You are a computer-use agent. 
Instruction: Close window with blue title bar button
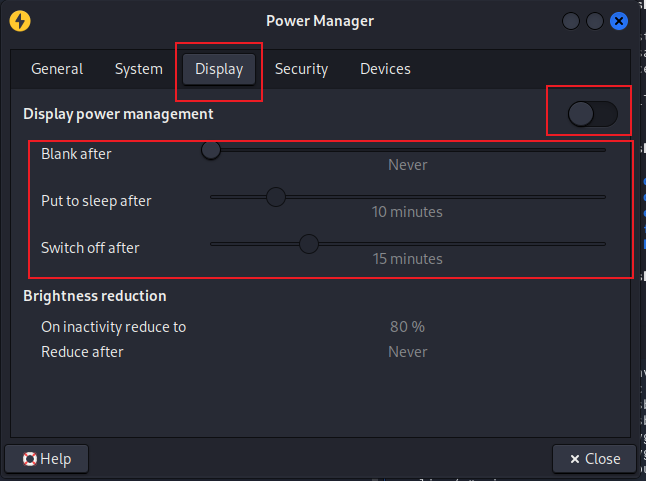point(619,20)
